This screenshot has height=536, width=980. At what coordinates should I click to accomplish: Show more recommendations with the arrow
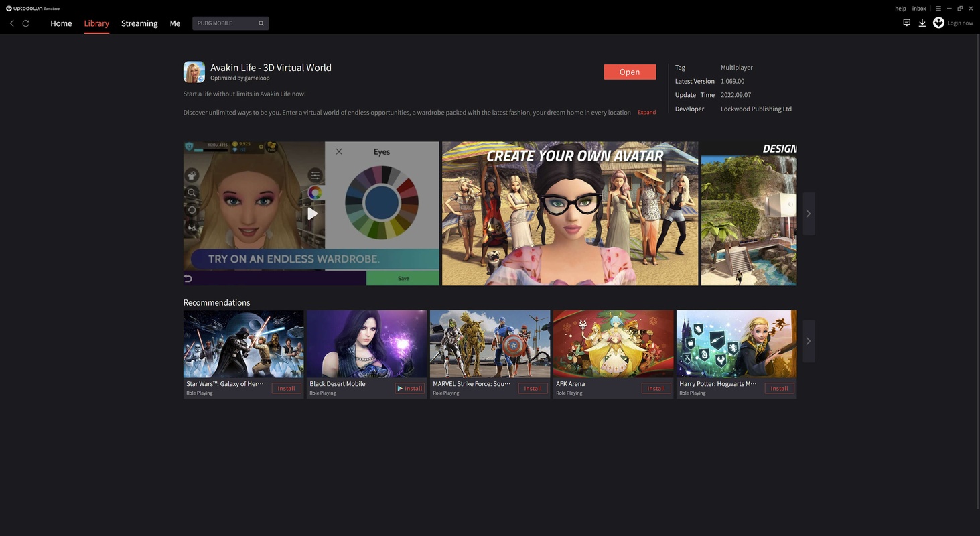(x=809, y=341)
